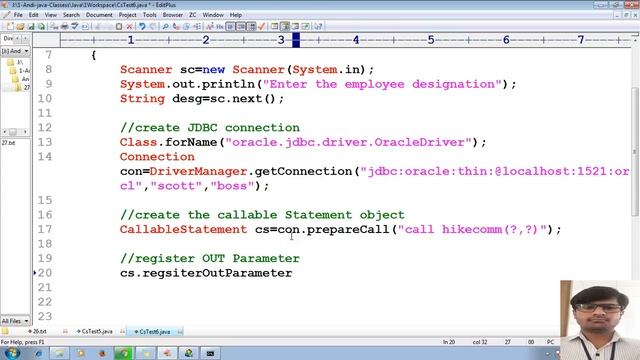Select the CsTest6.java document tab
Image resolution: width=640 pixels, height=360 pixels.
tap(154, 331)
